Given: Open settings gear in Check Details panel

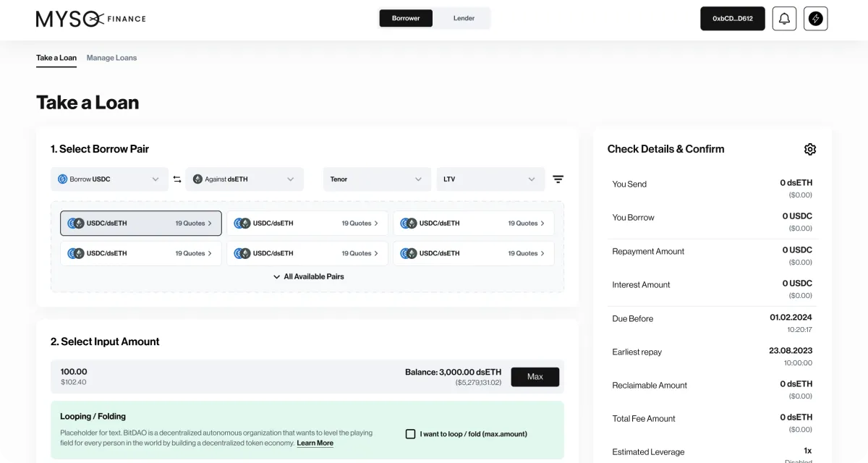Looking at the screenshot, I should [x=810, y=149].
